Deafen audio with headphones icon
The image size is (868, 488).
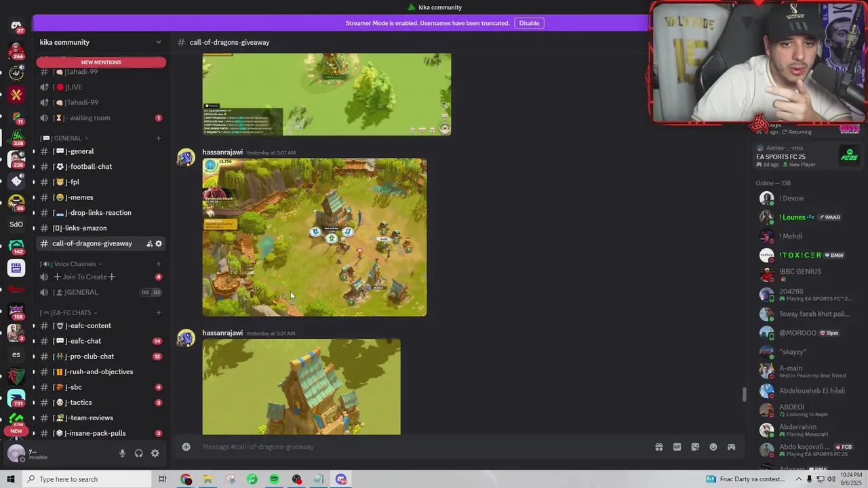click(139, 453)
